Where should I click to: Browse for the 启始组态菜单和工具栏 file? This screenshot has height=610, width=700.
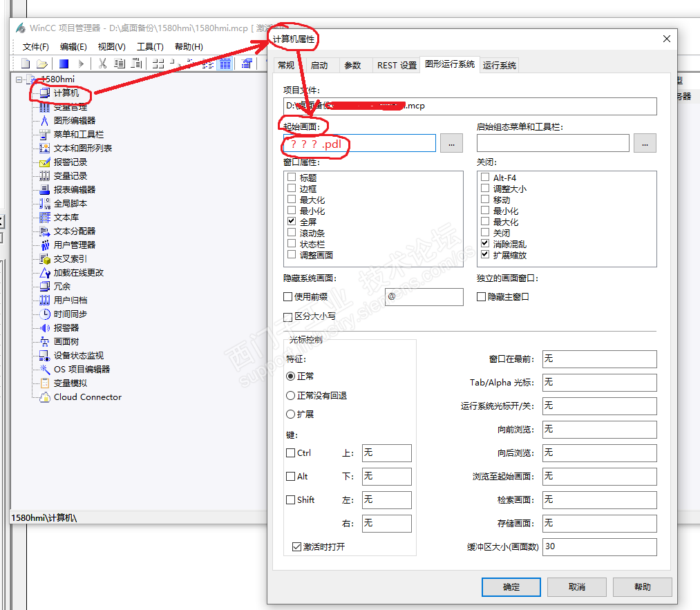(645, 143)
